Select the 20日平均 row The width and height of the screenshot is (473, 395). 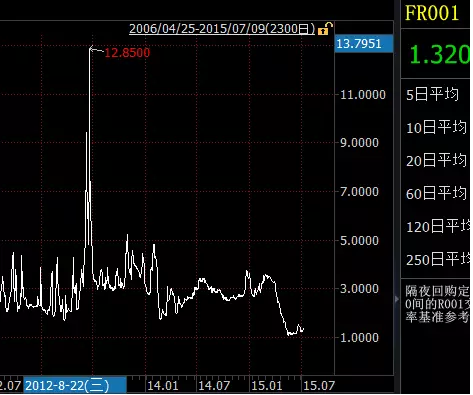436,160
